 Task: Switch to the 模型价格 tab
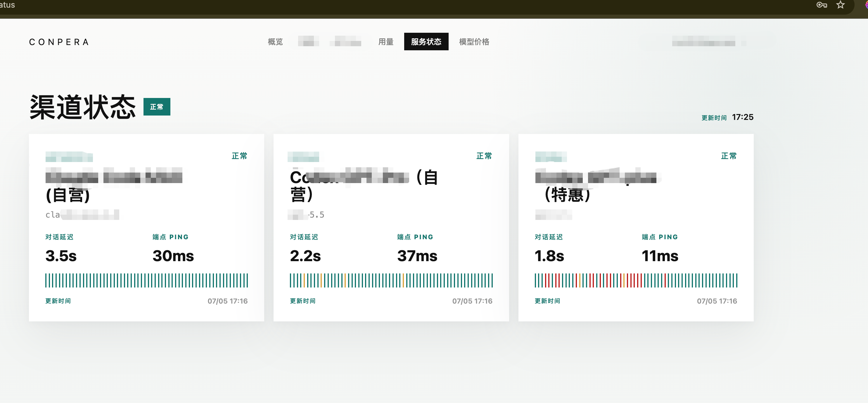474,42
